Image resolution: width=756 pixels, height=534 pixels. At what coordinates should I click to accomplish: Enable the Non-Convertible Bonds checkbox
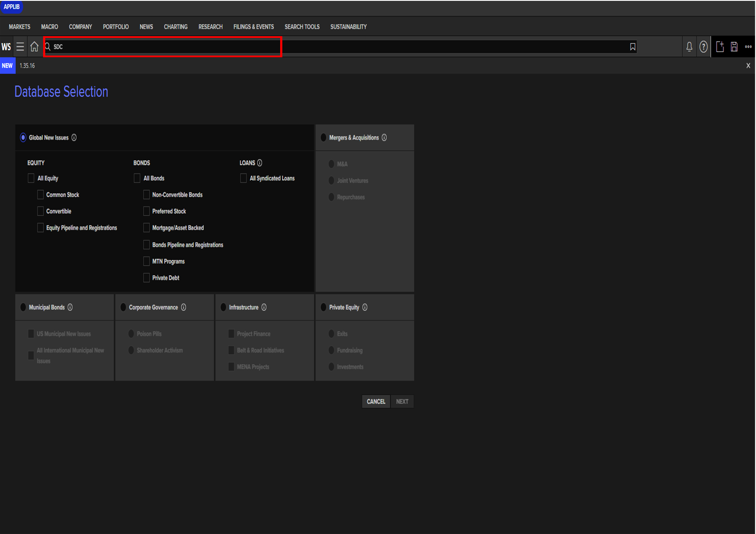click(147, 195)
